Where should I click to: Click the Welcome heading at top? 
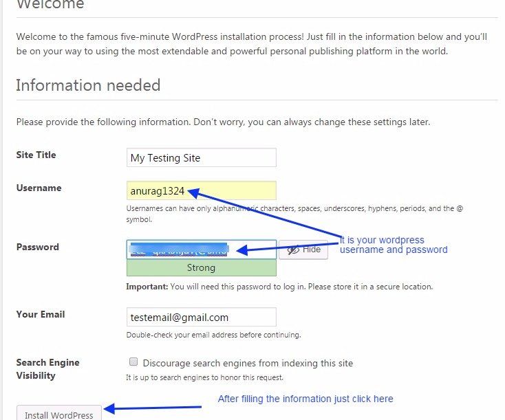50,5
